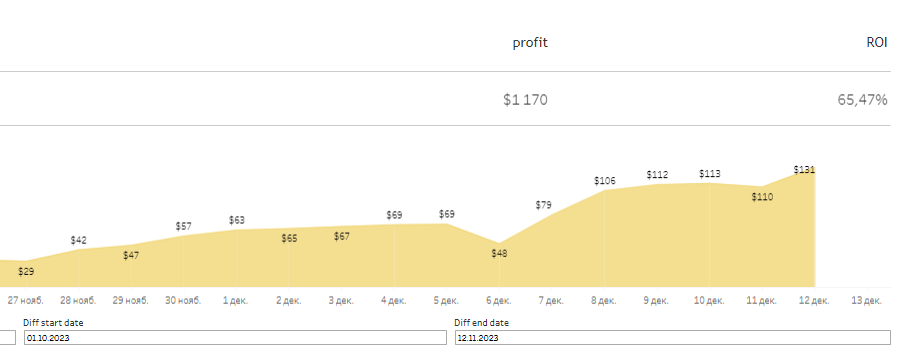Screen dimensions: 897x362
Task: Select the $48 data point on 6 дек.
Action: point(499,253)
